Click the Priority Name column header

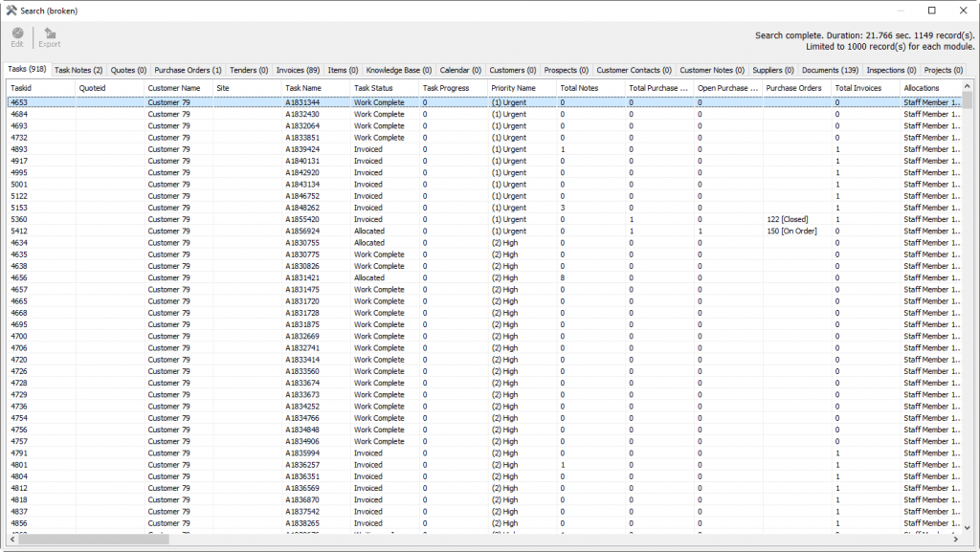521,88
